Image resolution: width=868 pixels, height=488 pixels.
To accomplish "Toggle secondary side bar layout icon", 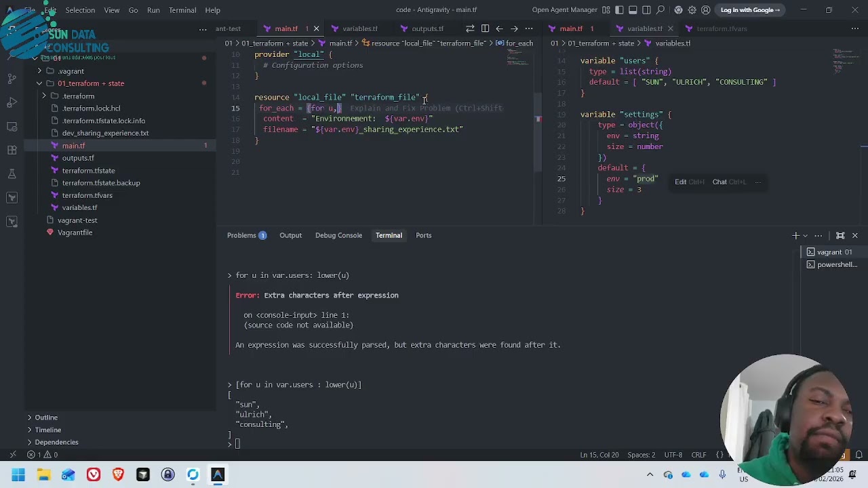I will (646, 10).
